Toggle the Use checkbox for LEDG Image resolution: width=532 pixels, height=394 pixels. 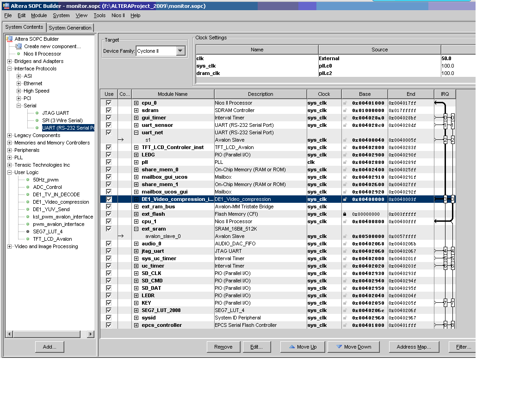[x=109, y=155]
